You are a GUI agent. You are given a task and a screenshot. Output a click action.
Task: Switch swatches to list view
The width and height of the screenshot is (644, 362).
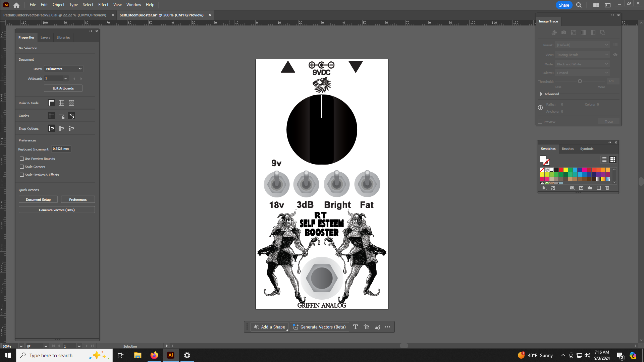pos(604,160)
